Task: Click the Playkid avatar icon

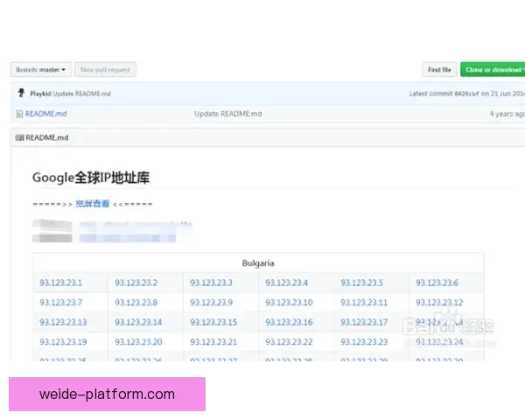Action: [x=21, y=93]
